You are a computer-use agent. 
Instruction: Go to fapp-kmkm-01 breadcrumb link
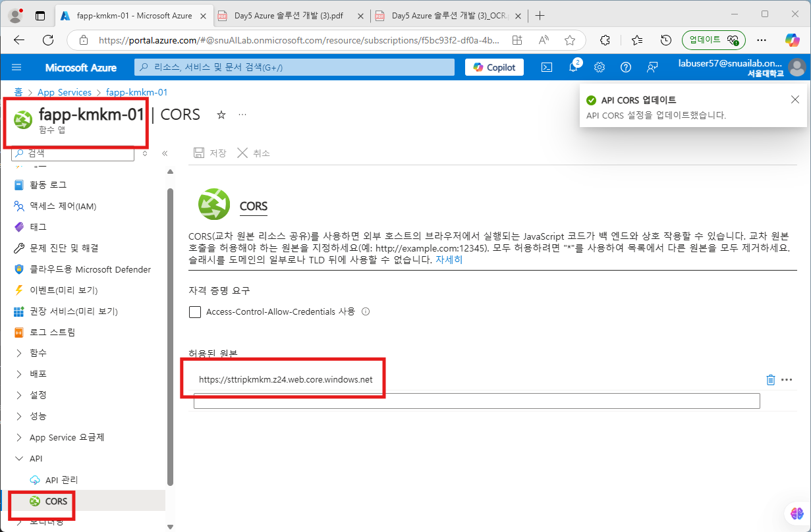point(136,92)
